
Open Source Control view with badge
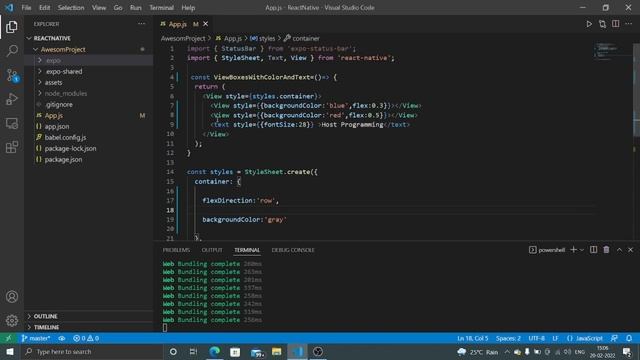pos(12,76)
